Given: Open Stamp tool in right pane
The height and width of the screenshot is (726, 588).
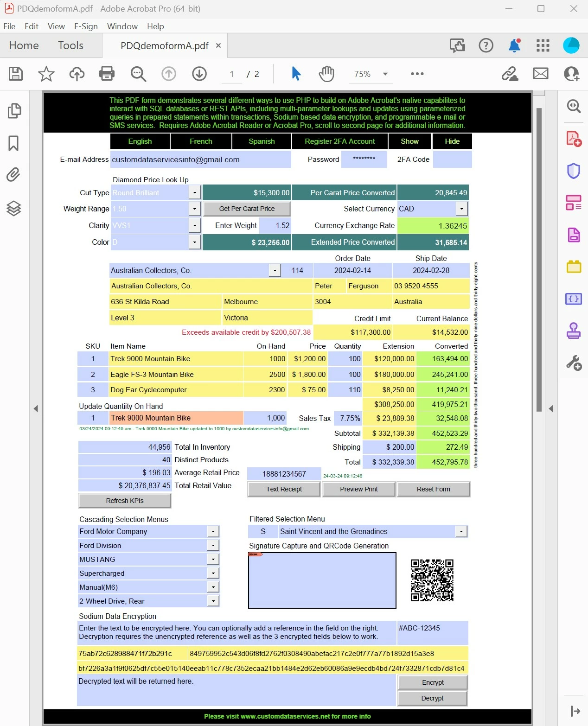Looking at the screenshot, I should pos(574,331).
